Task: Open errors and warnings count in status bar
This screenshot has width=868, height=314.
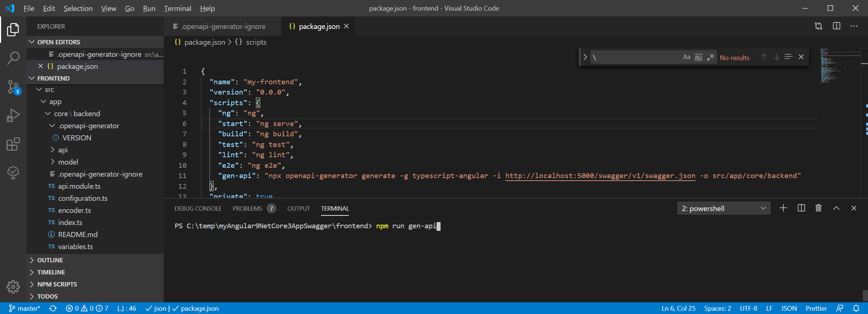Action: (87, 309)
